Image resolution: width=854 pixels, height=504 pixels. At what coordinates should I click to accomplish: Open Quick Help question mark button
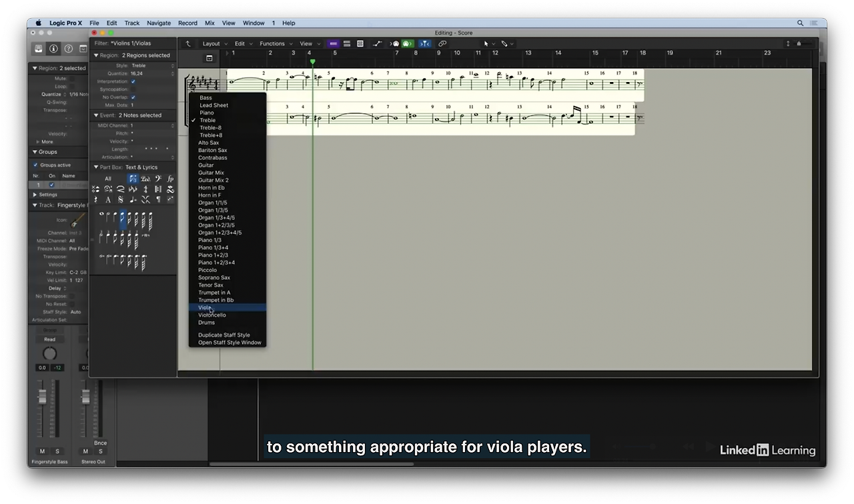(x=68, y=49)
